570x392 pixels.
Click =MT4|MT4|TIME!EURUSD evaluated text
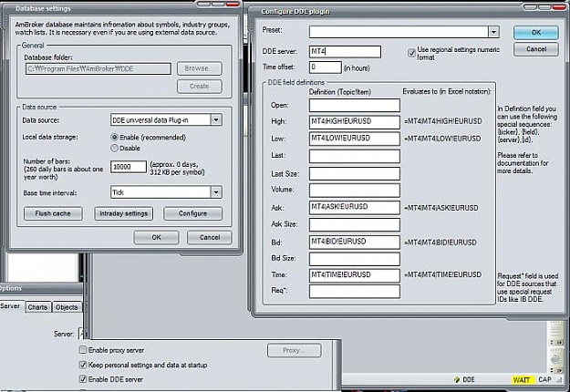tap(442, 275)
